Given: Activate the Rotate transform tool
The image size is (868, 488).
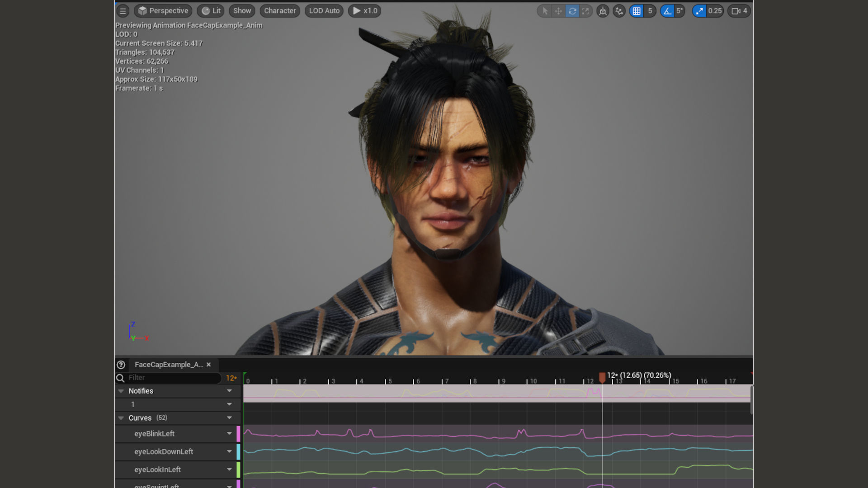Looking at the screenshot, I should (572, 11).
